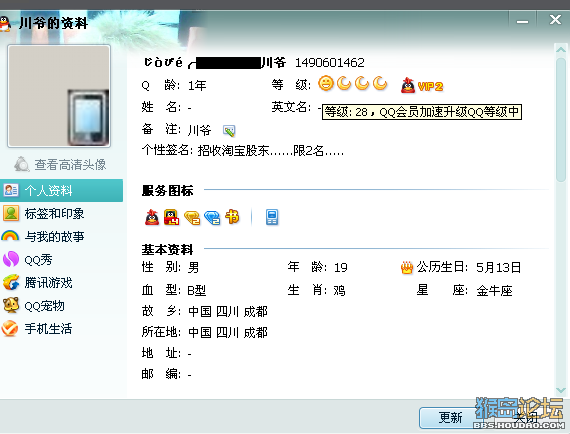
Task: Click the blue diamond service icon
Action: click(212, 217)
